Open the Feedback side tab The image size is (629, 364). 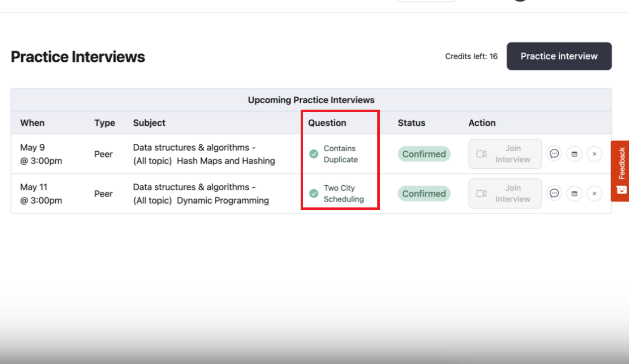(622, 164)
